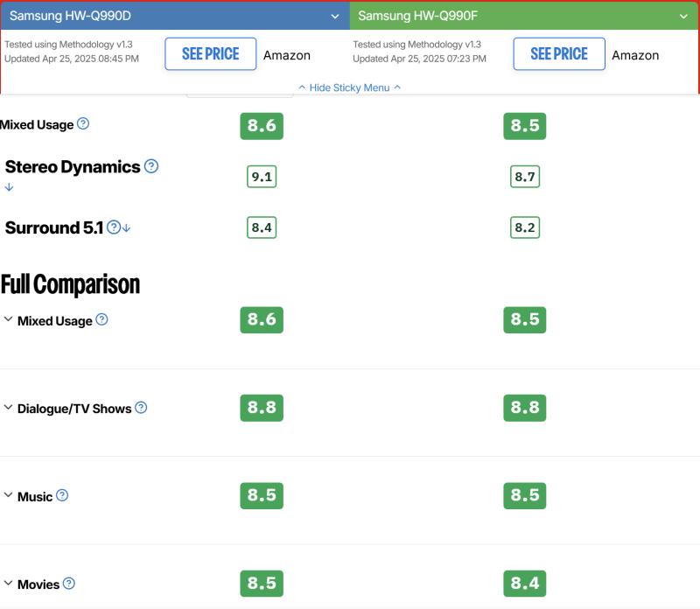Open help icon next to Movies
Viewport: 700px width, 609px height.
pyautogui.click(x=69, y=583)
